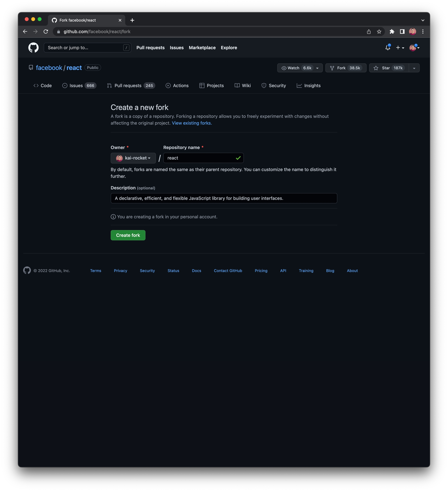Image resolution: width=448 pixels, height=491 pixels.
Task: Open Privacy footer link
Action: 120,271
